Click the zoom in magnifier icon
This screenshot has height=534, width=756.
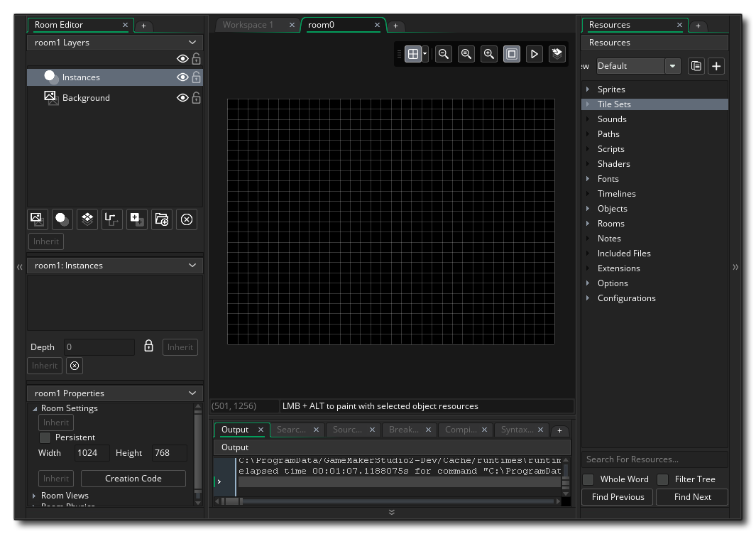[489, 54]
